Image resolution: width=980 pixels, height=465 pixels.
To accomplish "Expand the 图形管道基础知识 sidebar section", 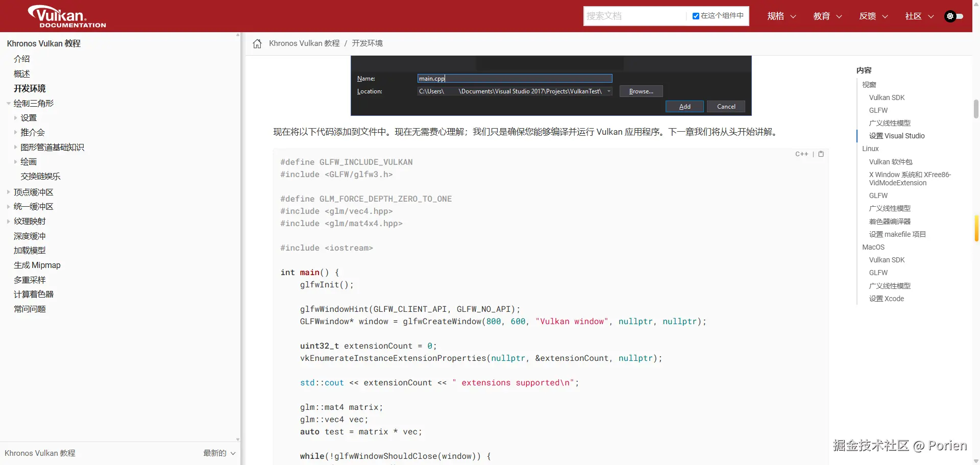I will (x=16, y=148).
